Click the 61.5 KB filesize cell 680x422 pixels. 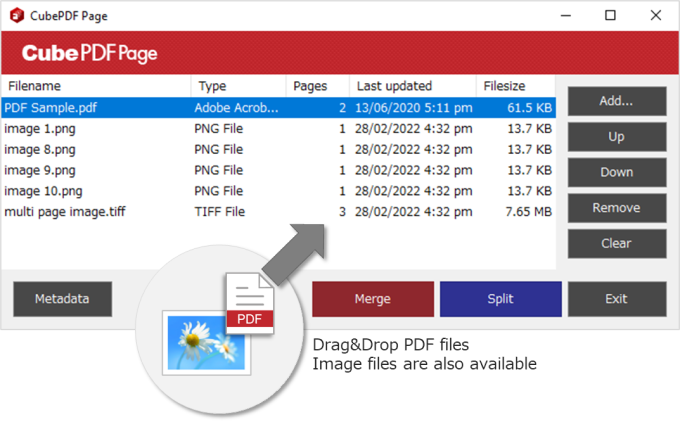tap(530, 108)
